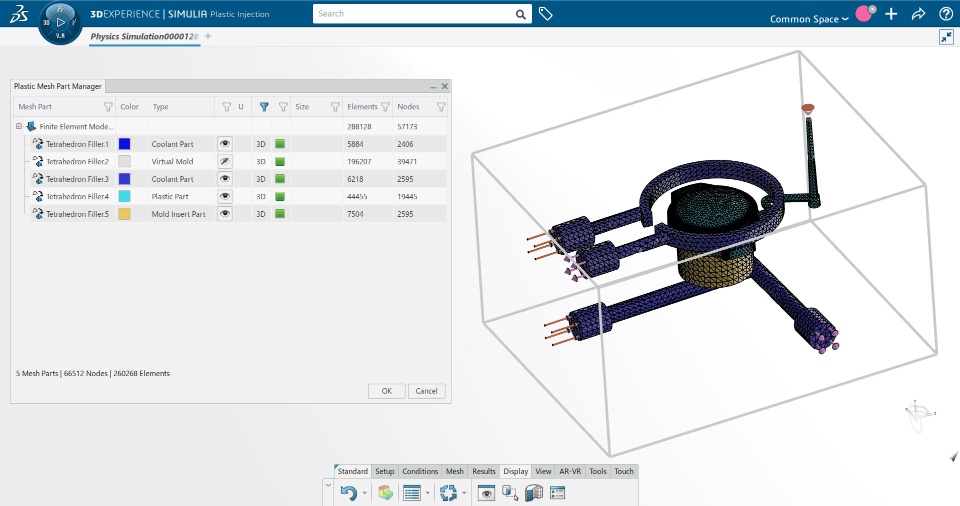
Task: Click the 3D compass play button
Action: [x=60, y=21]
